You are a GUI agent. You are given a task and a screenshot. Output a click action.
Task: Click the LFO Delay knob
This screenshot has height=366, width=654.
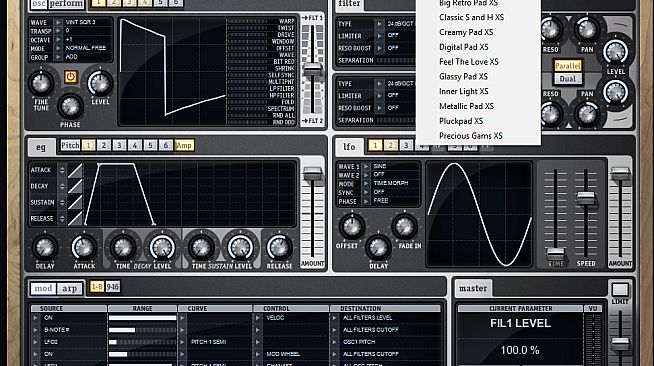point(378,247)
